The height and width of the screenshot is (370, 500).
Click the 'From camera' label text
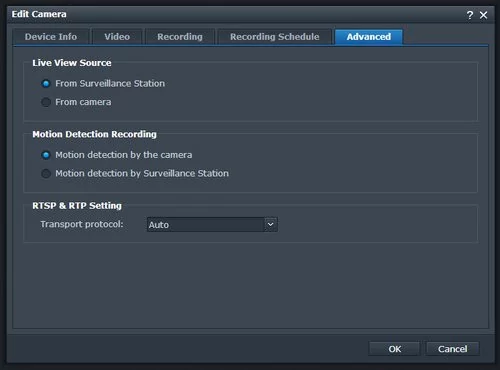point(83,102)
